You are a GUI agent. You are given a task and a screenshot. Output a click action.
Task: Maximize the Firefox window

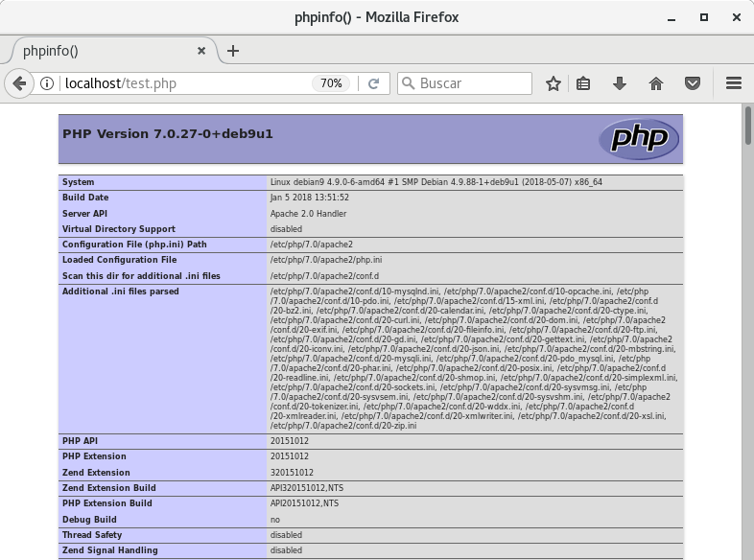(703, 16)
